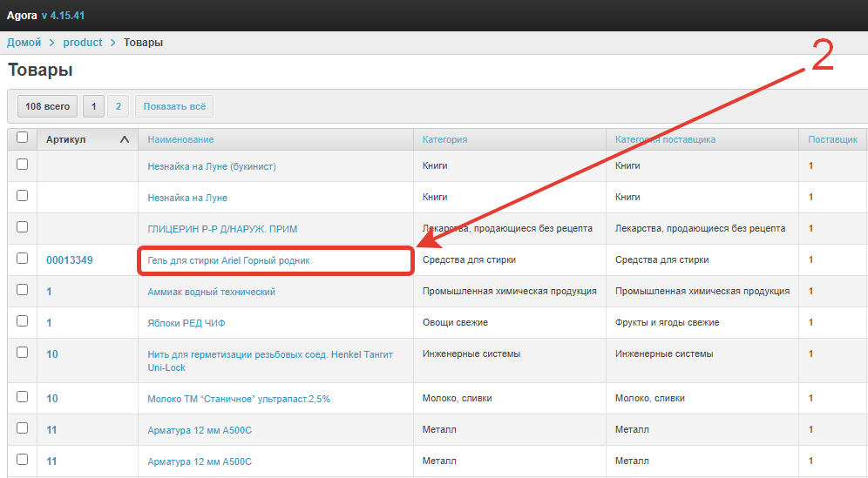This screenshot has height=478, width=868.
Task: Open Незнайка на Луне (букинист) product
Action: point(212,166)
